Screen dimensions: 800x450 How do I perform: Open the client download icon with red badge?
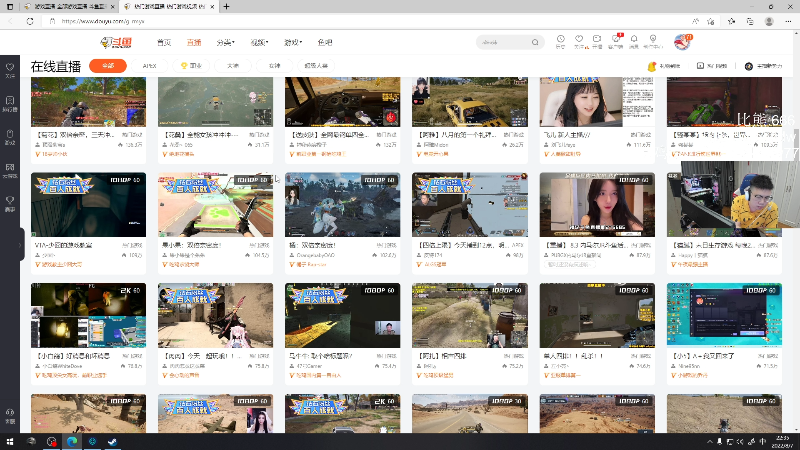[x=616, y=41]
